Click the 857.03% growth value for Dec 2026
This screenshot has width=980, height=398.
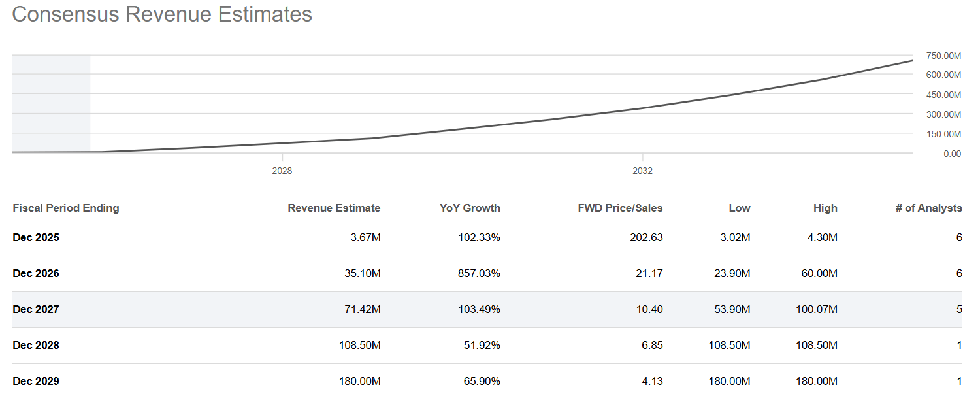478,273
